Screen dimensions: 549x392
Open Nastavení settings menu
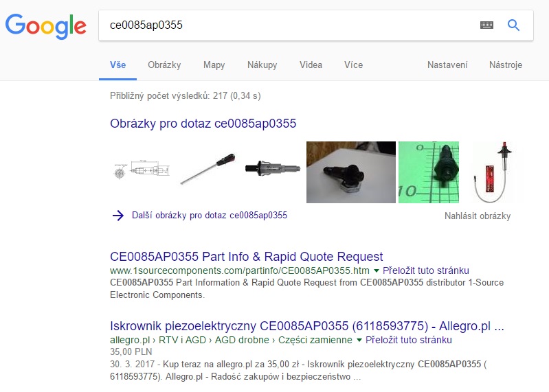click(447, 65)
